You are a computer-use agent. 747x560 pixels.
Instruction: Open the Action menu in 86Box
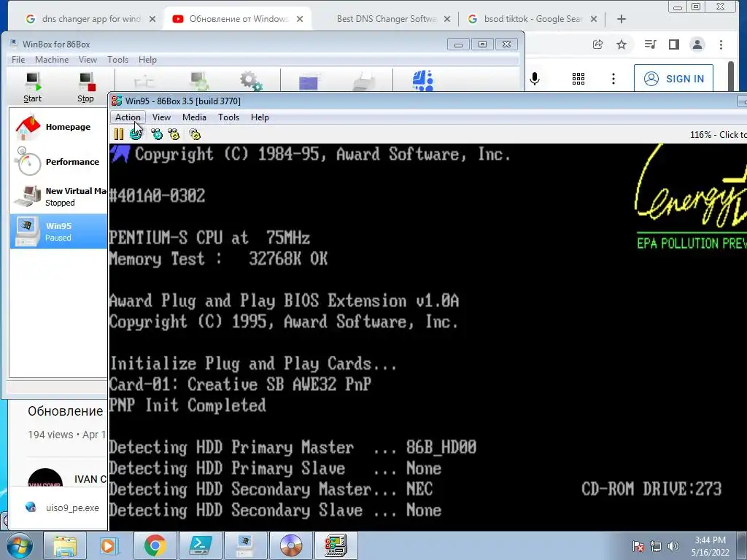(128, 117)
